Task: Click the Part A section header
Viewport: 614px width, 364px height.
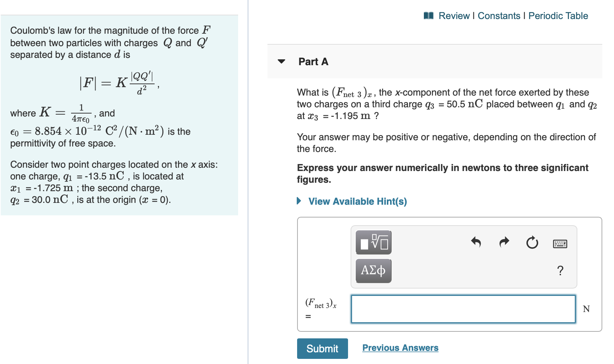Action: tap(313, 62)
